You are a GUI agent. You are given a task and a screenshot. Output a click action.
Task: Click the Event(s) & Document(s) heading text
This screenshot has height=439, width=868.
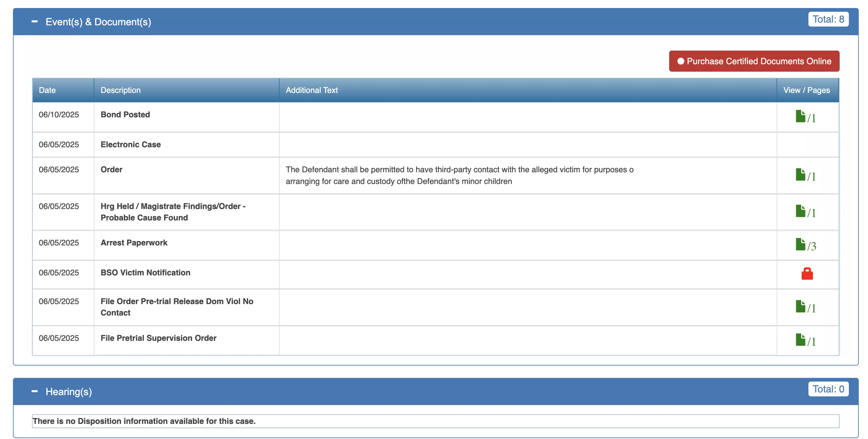click(x=98, y=22)
